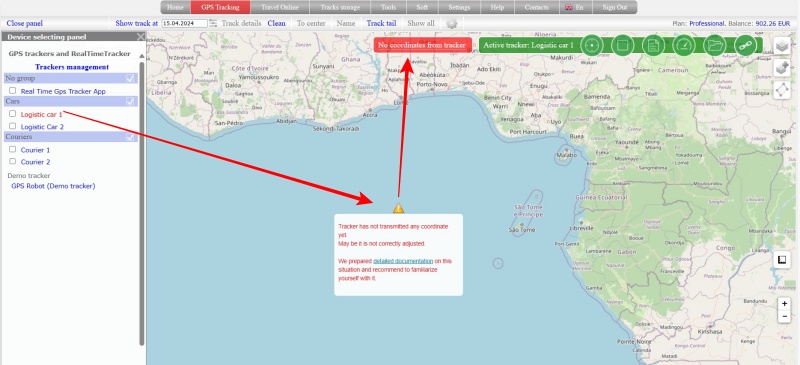Open the tracker report document icon
Viewport: 800px width, 365px height.
[653, 45]
